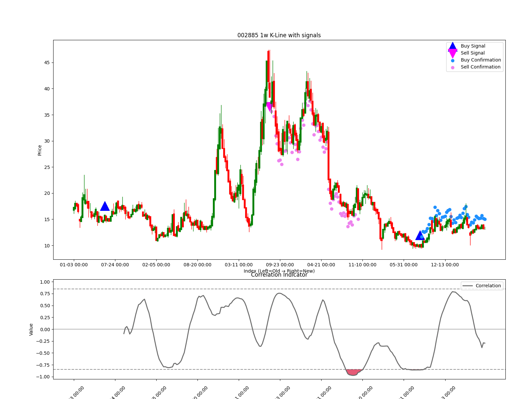This screenshot has height=399, width=532.
Task: Click the x-axis tick '03-11 00:00'
Action: tap(239, 265)
